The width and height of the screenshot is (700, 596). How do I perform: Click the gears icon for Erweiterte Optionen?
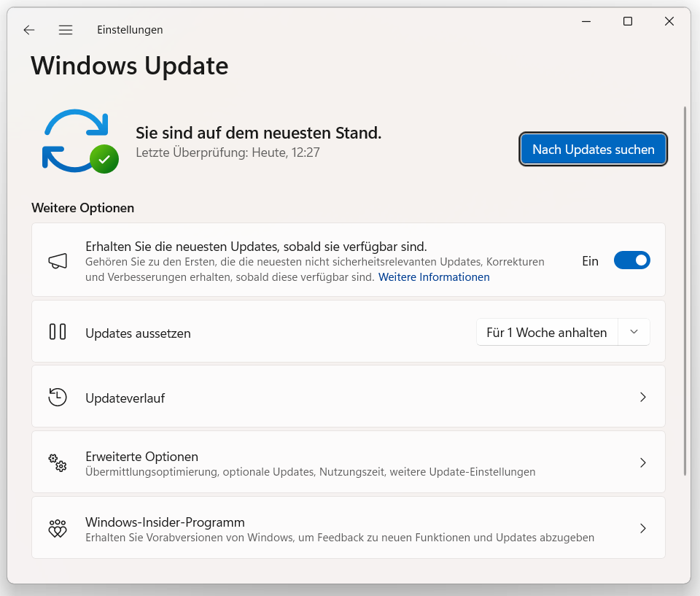58,463
